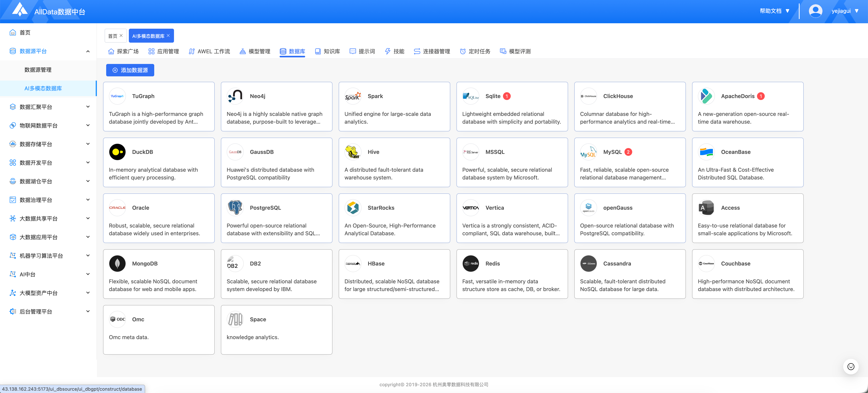This screenshot has width=868, height=393.
Task: Click the ApacheDoris logo icon
Action: tap(706, 96)
